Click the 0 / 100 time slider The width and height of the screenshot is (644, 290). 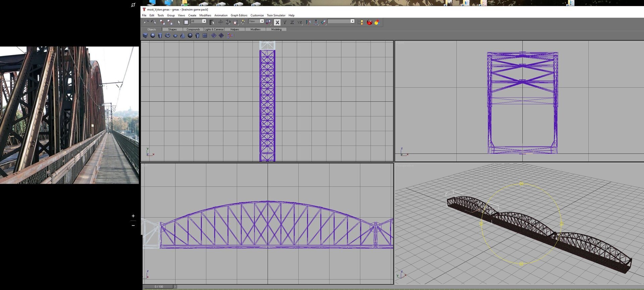coord(159,287)
